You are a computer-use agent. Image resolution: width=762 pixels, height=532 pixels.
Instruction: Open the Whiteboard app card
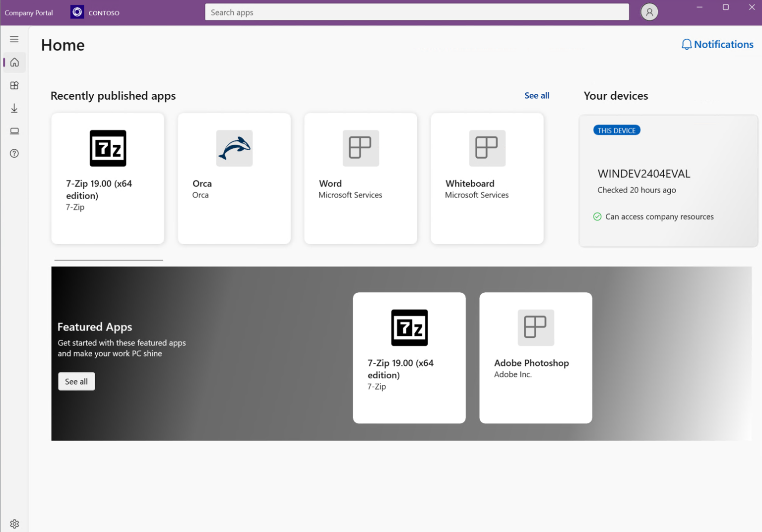487,178
